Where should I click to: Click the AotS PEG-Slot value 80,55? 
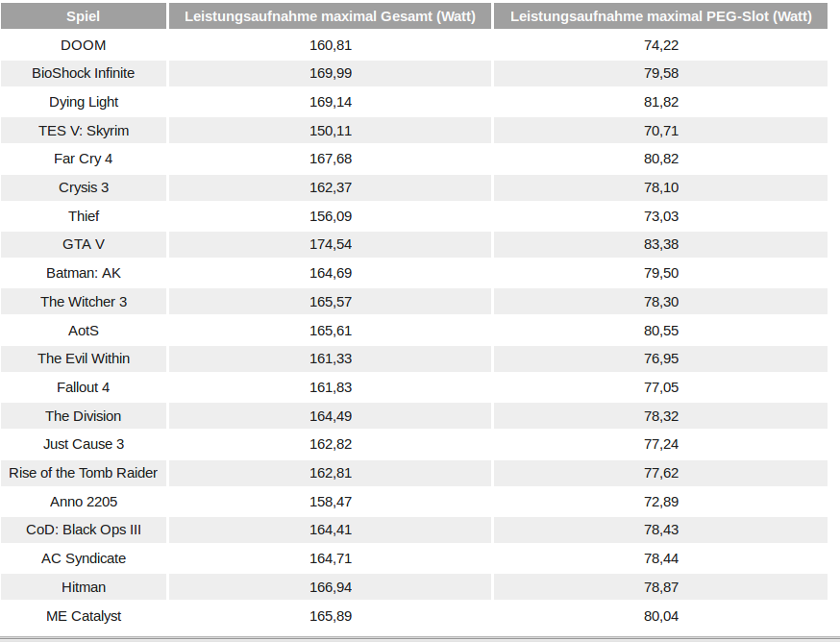661,331
